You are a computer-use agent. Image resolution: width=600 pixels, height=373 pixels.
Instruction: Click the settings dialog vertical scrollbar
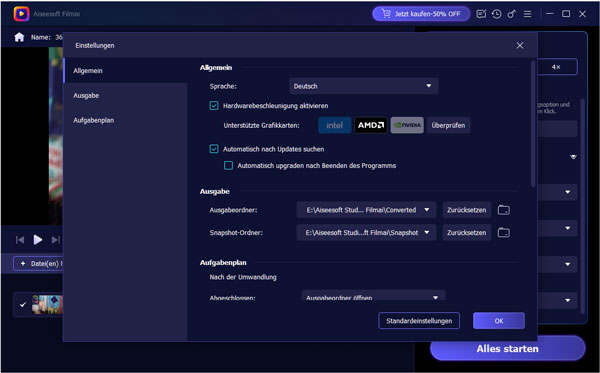point(533,124)
